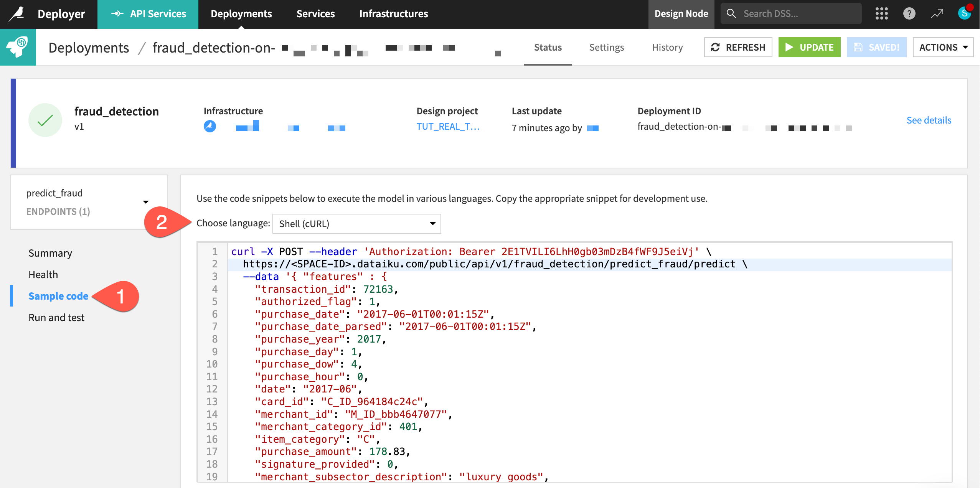Open the Deployer home label
The height and width of the screenshot is (488, 980).
click(x=61, y=14)
